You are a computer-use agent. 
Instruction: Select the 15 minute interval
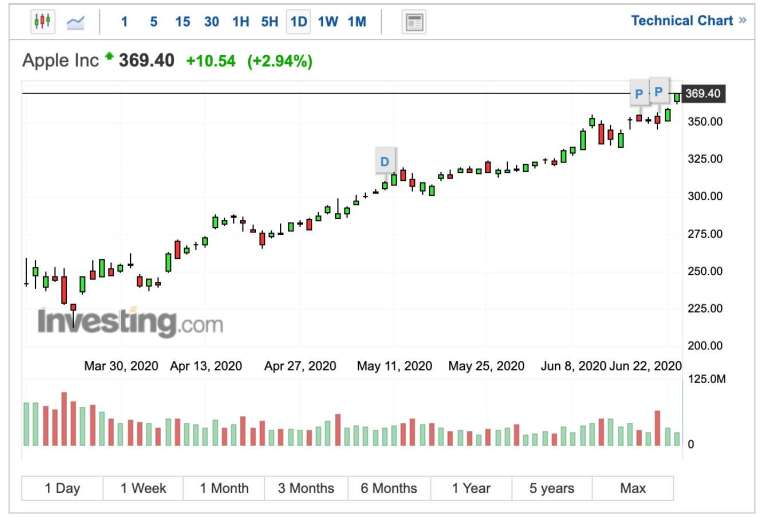point(183,22)
